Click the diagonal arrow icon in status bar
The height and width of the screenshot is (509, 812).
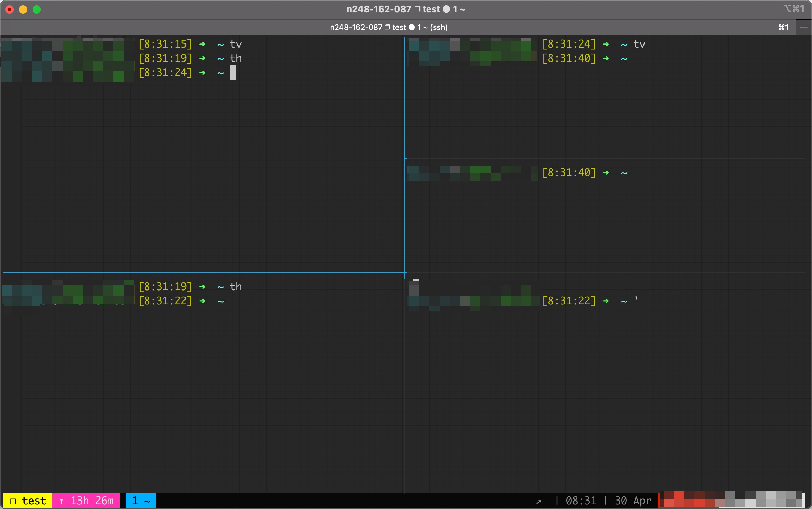(x=539, y=502)
